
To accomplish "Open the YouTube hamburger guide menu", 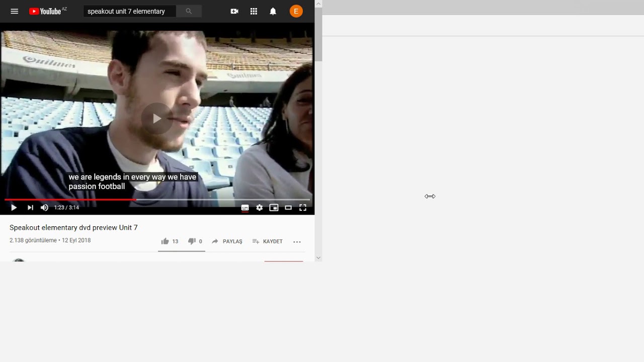I will point(14,11).
